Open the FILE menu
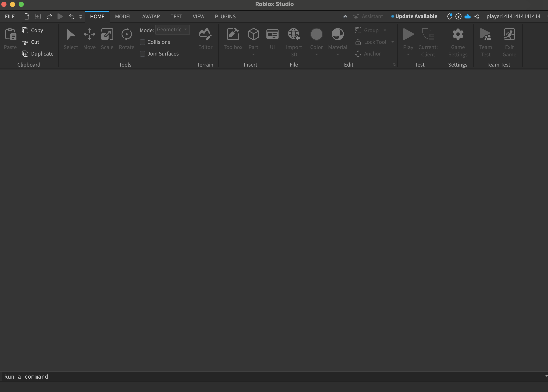The height and width of the screenshot is (392, 548). coord(10,16)
